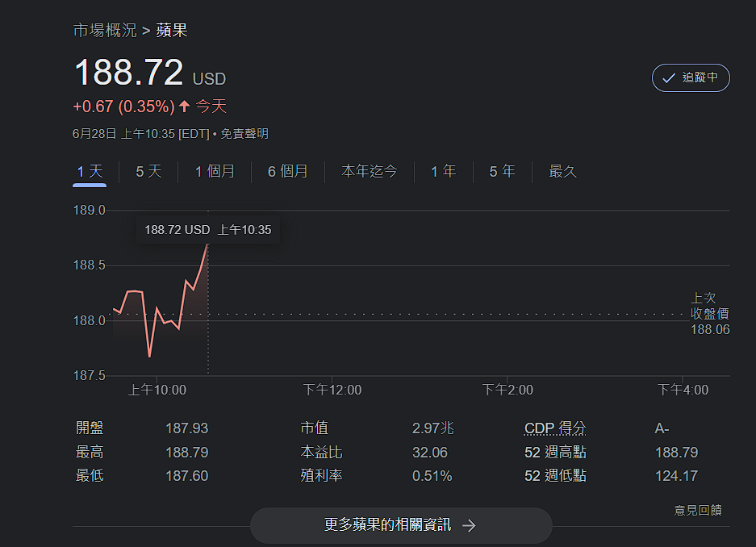This screenshot has width=756, height=547.
Task: Open 更多蘋果的相關資訊 button
Action: (401, 525)
